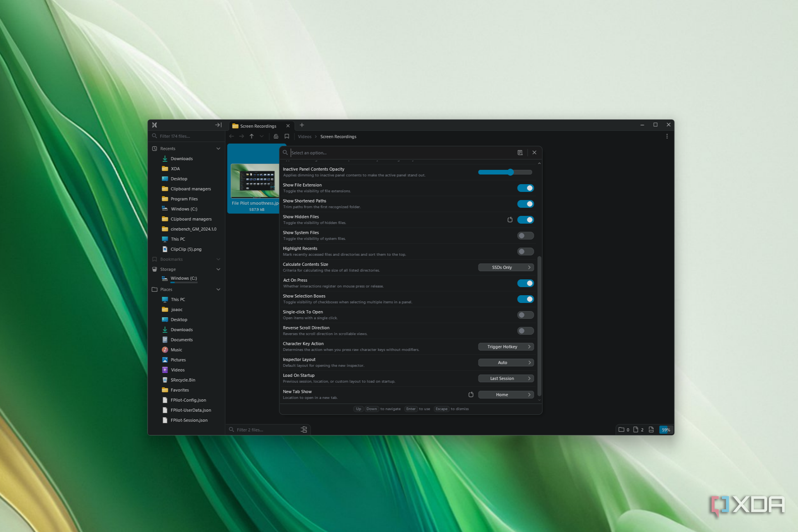Image resolution: width=798 pixels, height=532 pixels.
Task: Open the three-dot options menu
Action: click(667, 136)
